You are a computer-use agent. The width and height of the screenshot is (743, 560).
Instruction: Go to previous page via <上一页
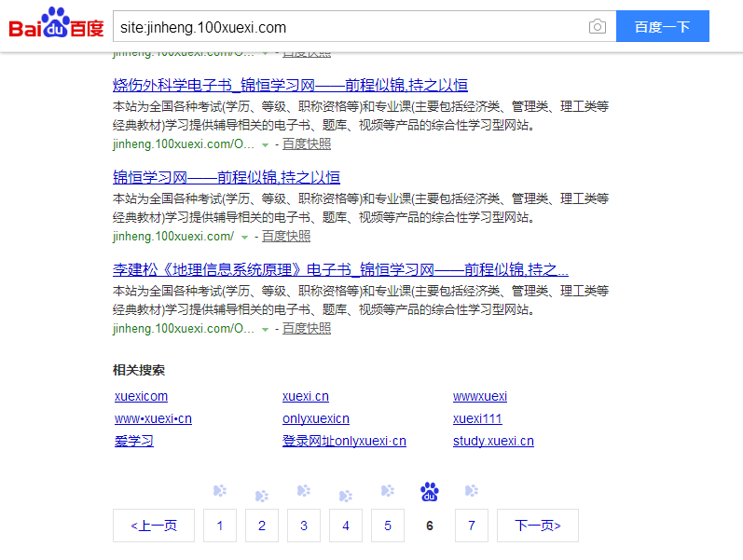(154, 526)
